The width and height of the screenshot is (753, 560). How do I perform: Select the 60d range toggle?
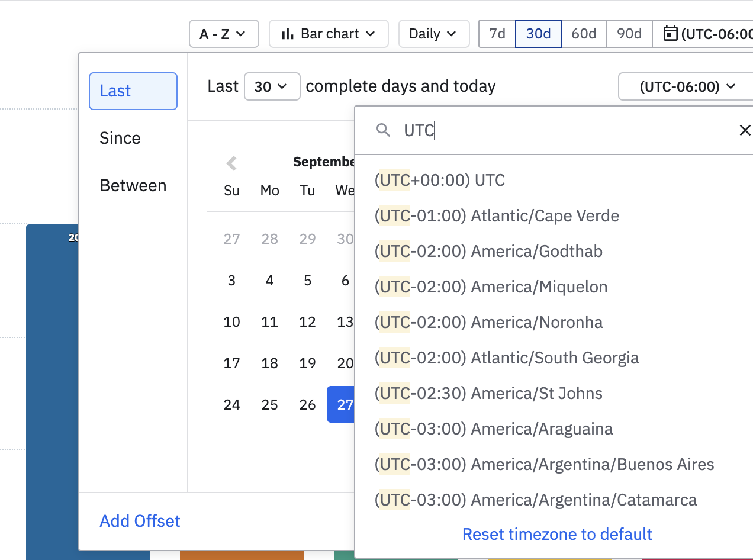point(584,34)
